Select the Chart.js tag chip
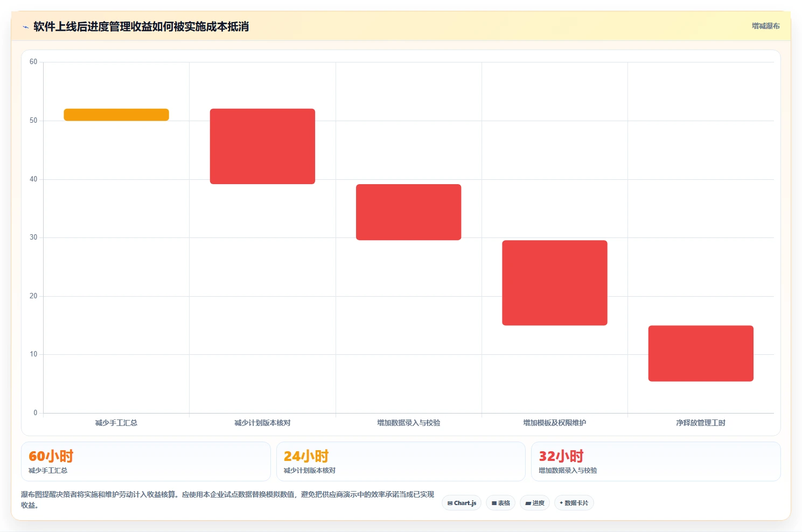Viewport: 802px width, 532px height. click(x=462, y=503)
